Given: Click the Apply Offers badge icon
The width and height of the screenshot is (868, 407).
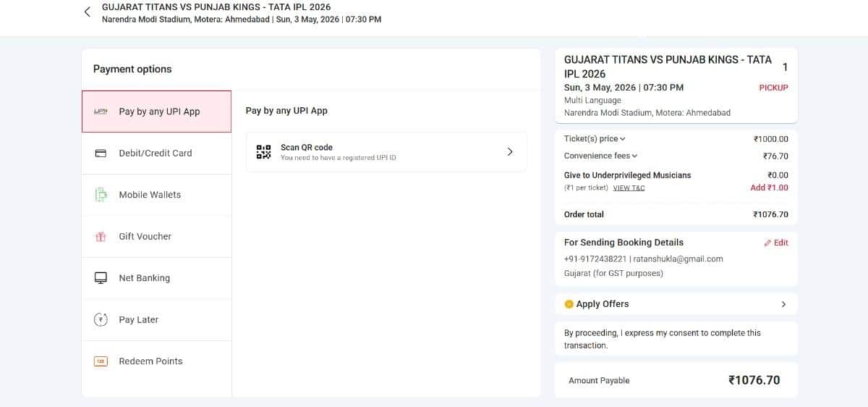Looking at the screenshot, I should click(x=569, y=304).
